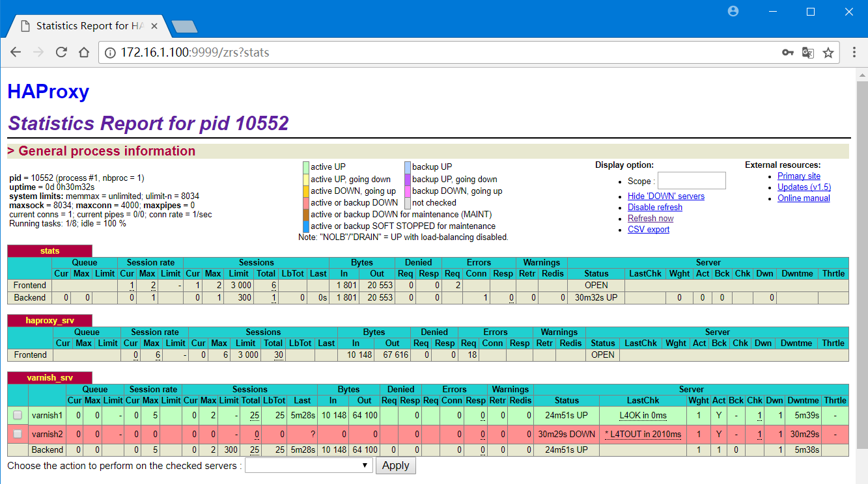
Task: Click the translate page icon
Action: 808,53
